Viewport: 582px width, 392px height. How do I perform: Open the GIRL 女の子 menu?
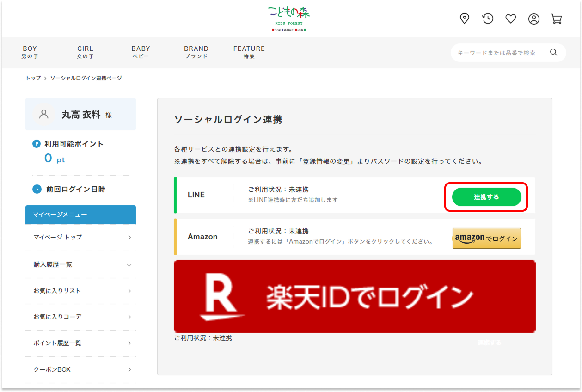85,52
